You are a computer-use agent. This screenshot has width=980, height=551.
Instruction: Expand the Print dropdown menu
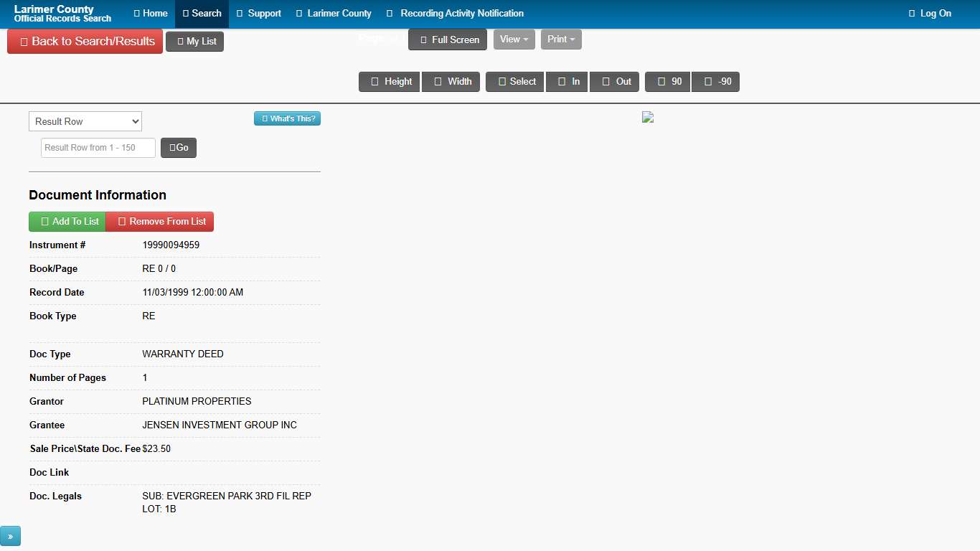[x=561, y=39]
